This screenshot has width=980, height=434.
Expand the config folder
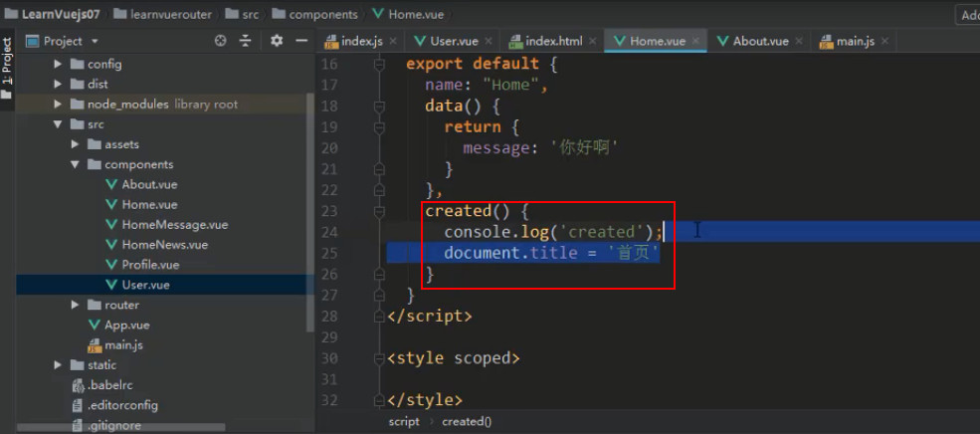(58, 65)
